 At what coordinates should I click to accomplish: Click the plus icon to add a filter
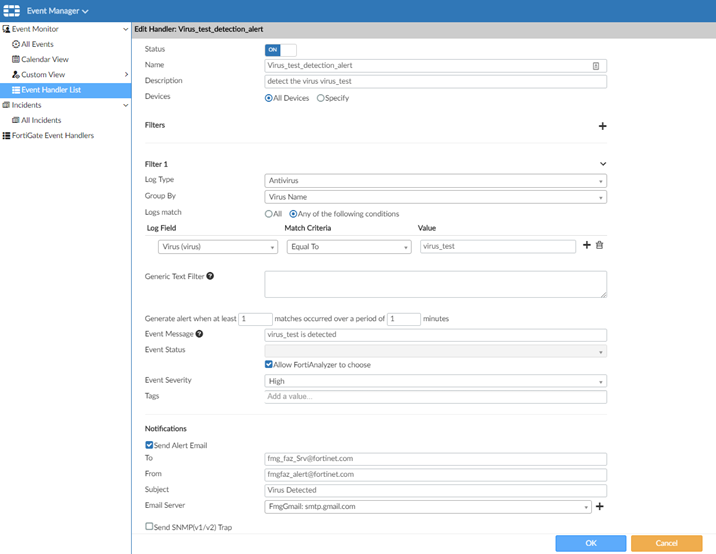coord(602,126)
